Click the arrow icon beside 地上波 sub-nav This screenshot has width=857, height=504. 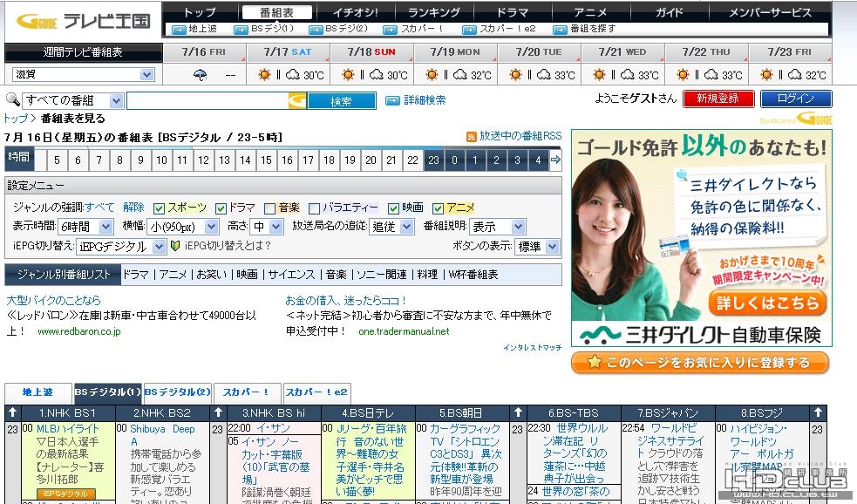179,30
